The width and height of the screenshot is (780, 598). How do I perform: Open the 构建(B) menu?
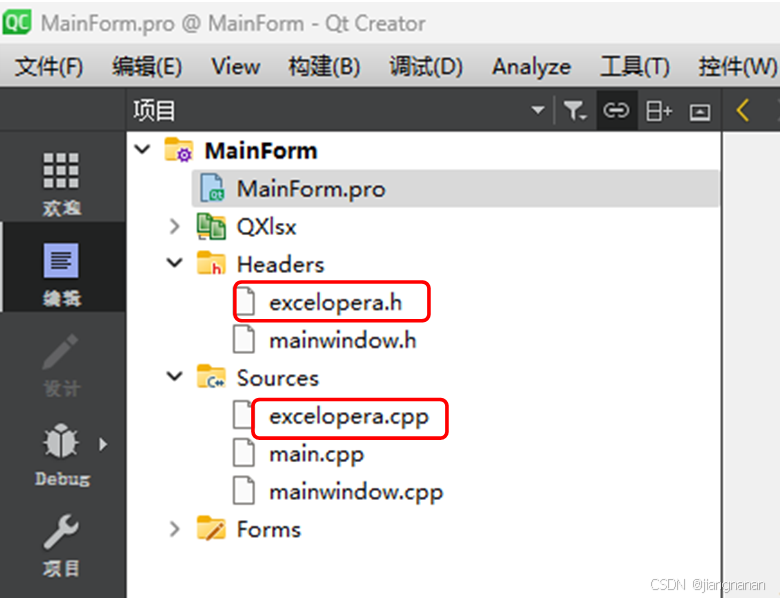324,66
